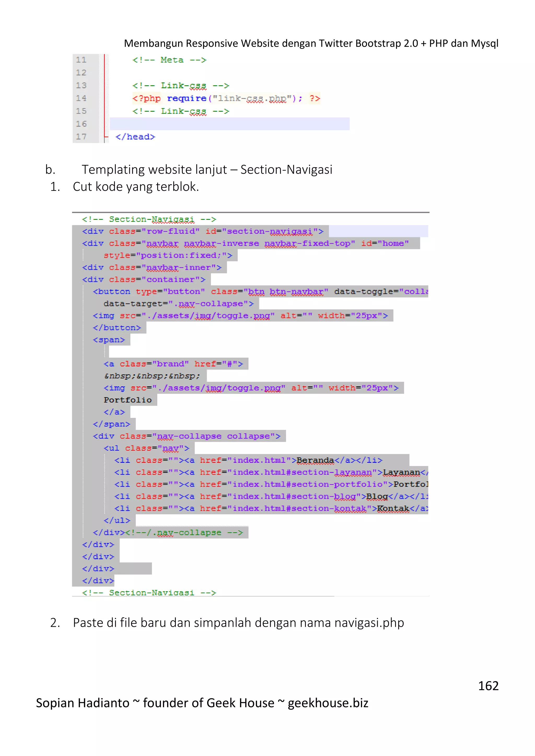
Task: Click the div class="navbar-inner" line
Action: tap(152, 267)
